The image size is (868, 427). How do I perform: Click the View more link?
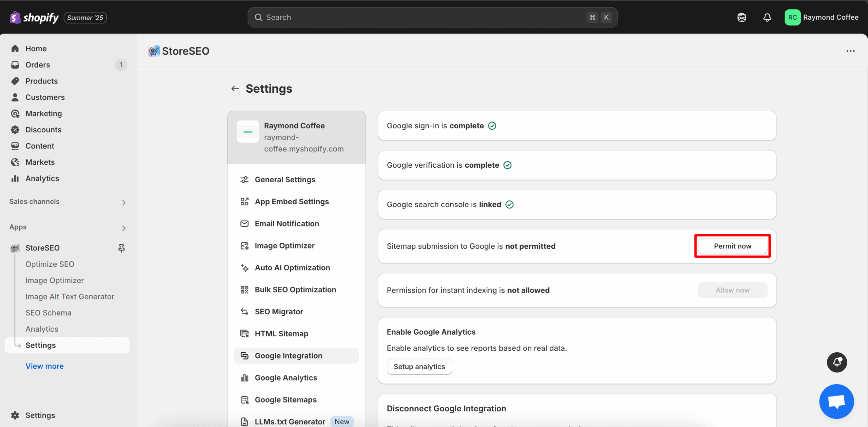(44, 366)
